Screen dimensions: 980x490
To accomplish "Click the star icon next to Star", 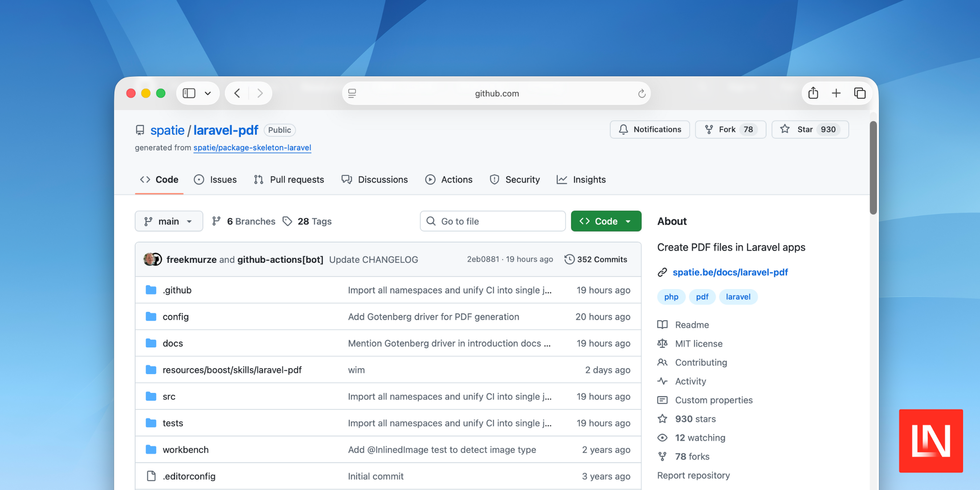I will 785,129.
